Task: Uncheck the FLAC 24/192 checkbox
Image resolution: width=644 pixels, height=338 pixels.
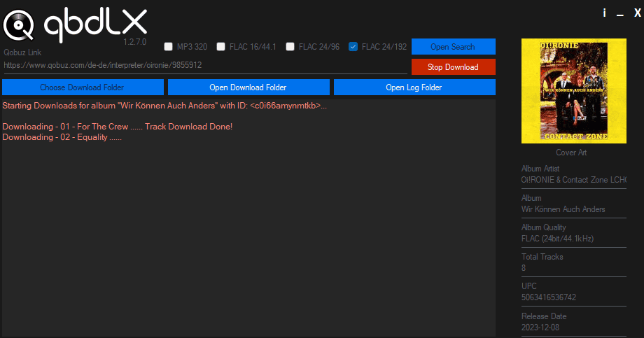Action: coord(353,46)
